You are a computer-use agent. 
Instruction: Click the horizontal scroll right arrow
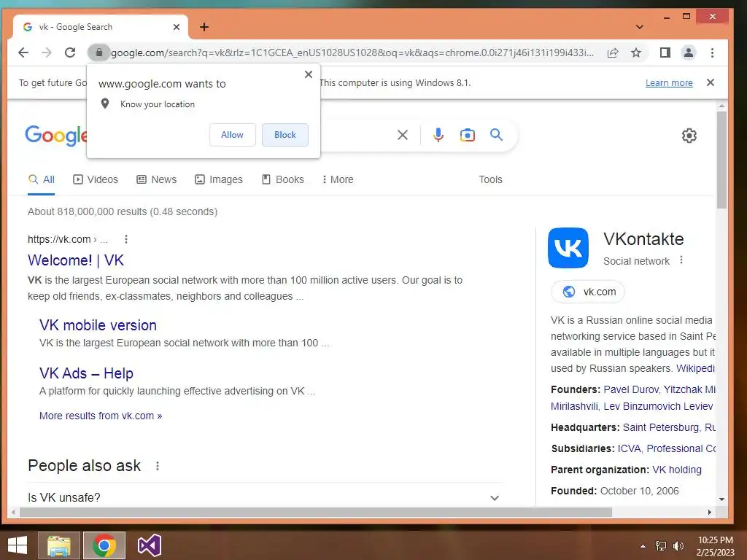click(x=709, y=513)
